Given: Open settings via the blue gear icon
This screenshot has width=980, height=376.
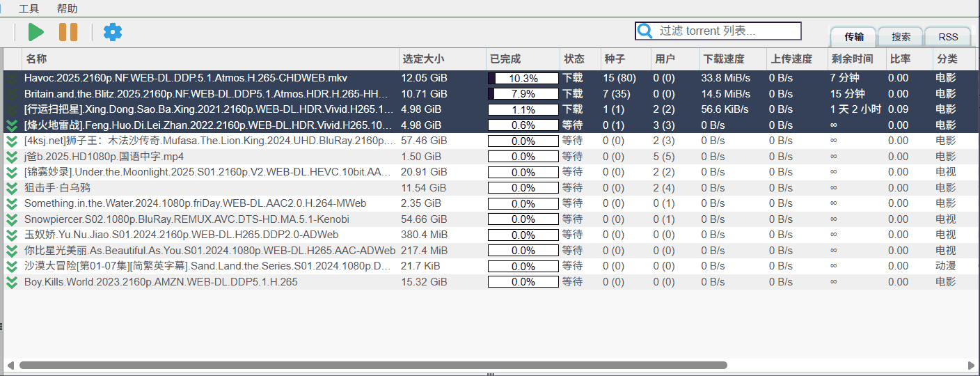Looking at the screenshot, I should coord(113,32).
